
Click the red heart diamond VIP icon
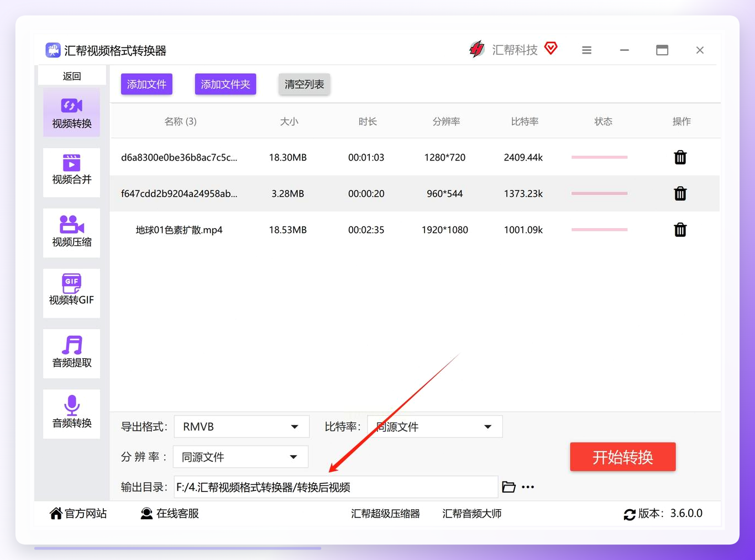pyautogui.click(x=551, y=49)
